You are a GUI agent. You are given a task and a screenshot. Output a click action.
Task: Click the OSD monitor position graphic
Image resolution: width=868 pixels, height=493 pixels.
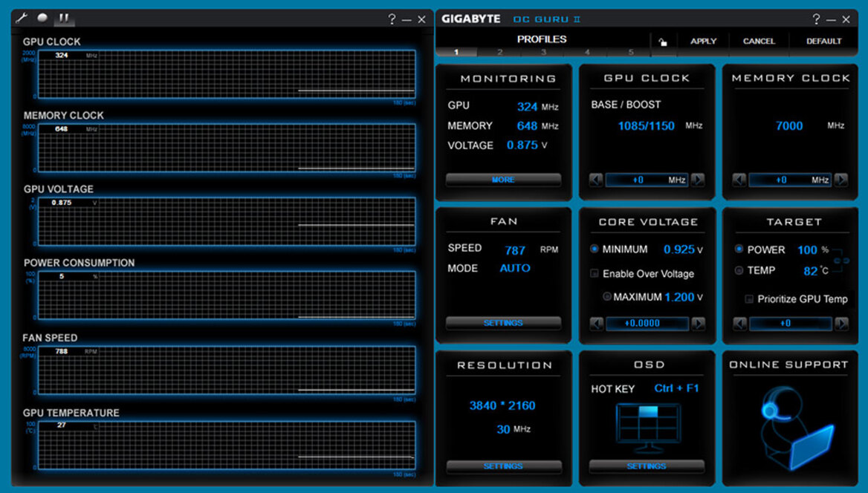(648, 428)
